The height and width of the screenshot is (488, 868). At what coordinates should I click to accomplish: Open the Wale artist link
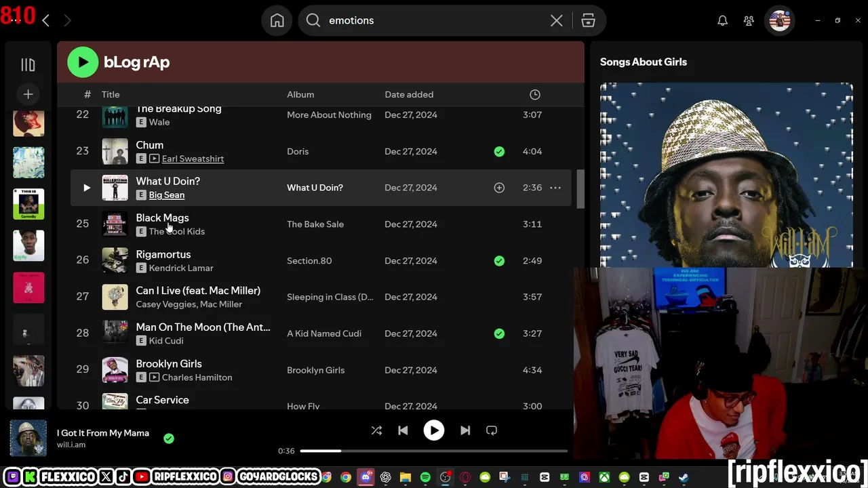coord(159,122)
